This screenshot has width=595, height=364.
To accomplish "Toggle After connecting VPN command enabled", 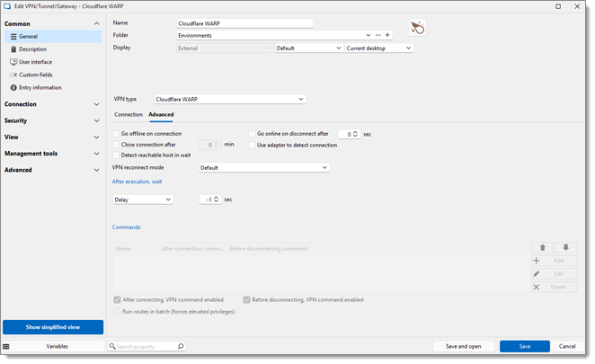I will coord(117,300).
